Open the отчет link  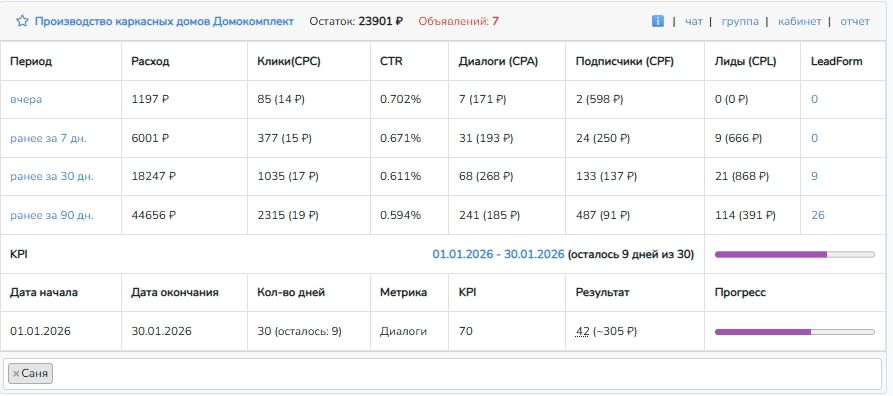pyautogui.click(x=855, y=22)
